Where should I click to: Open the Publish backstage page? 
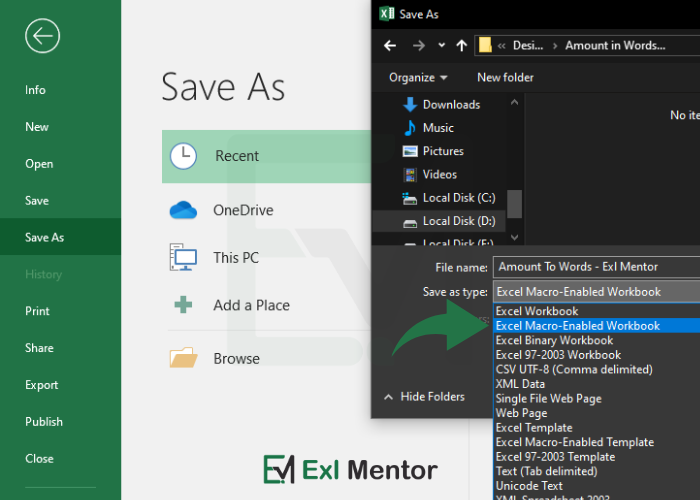click(44, 421)
